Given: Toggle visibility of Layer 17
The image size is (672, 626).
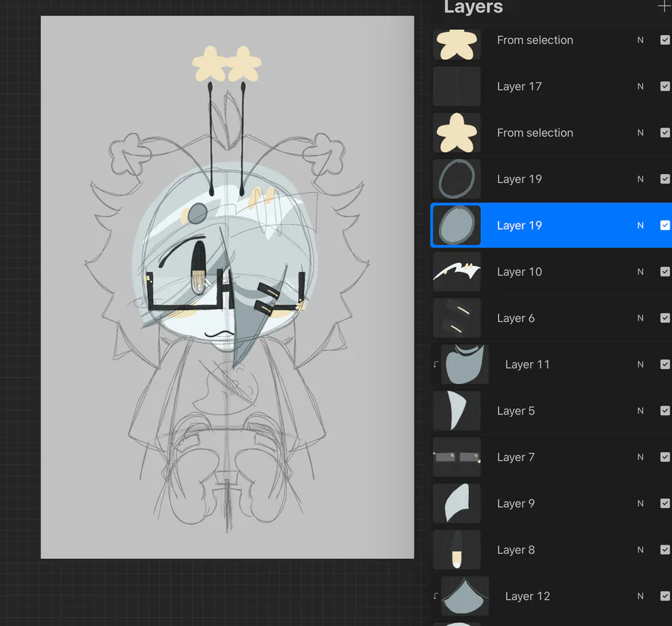Looking at the screenshot, I should click(665, 86).
